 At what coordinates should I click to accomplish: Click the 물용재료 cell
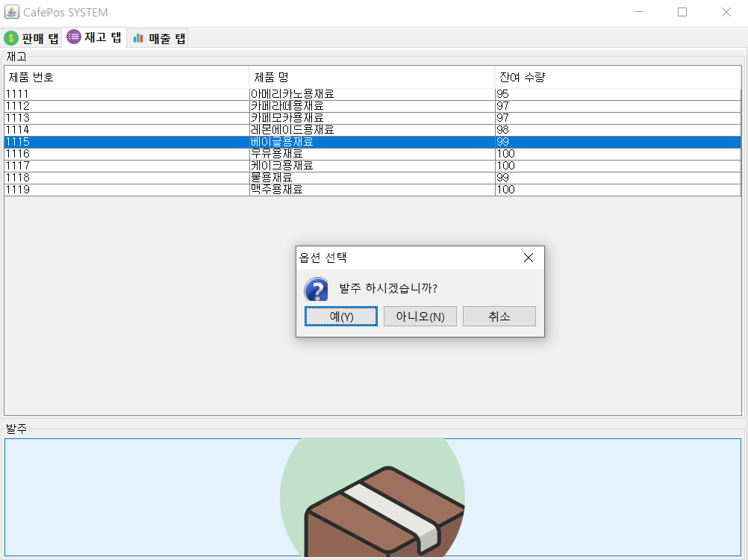pyautogui.click(x=372, y=178)
